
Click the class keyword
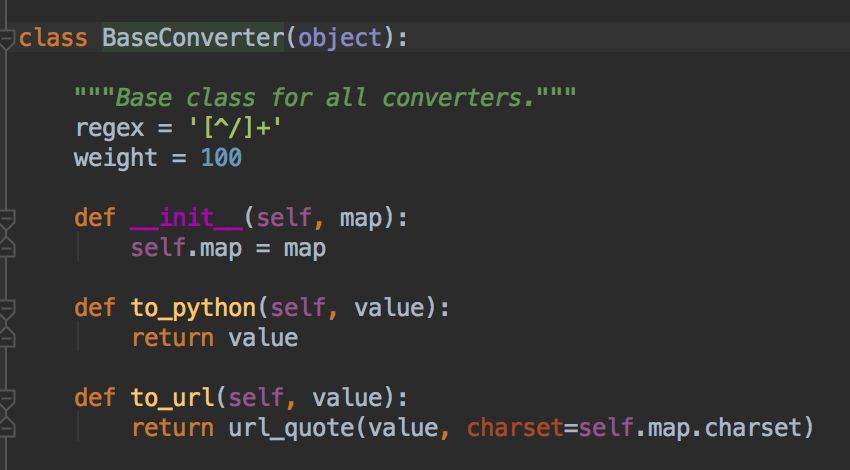tap(53, 37)
